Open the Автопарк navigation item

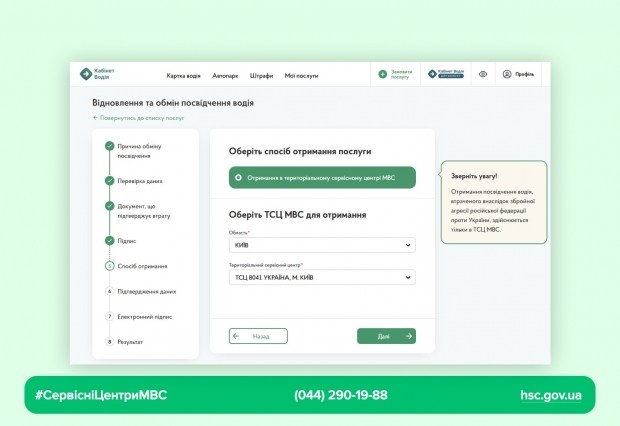point(225,75)
